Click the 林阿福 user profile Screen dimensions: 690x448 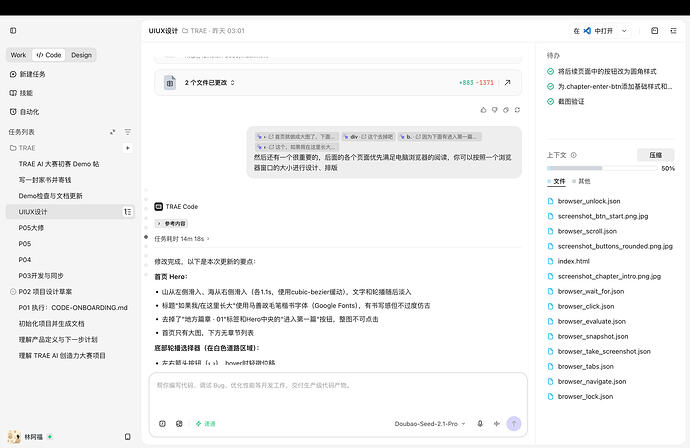30,437
